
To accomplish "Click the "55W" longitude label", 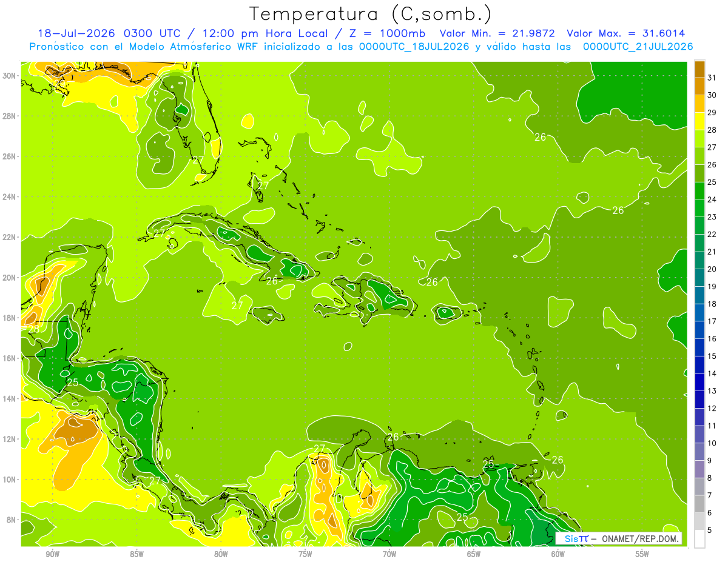I will 642,554.
